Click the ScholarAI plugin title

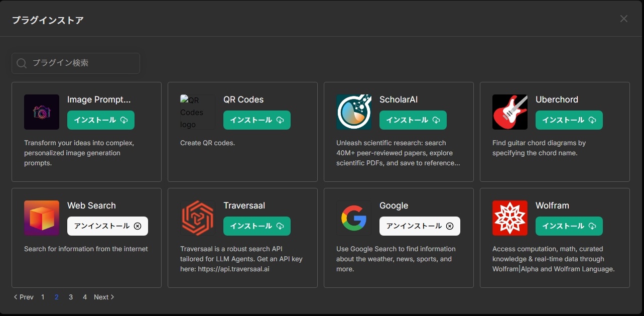click(x=399, y=99)
